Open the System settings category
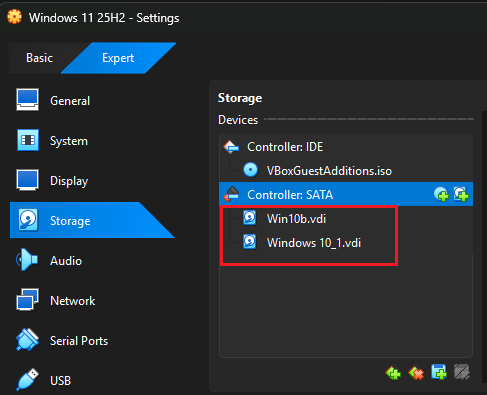This screenshot has height=395, width=487. pos(69,141)
